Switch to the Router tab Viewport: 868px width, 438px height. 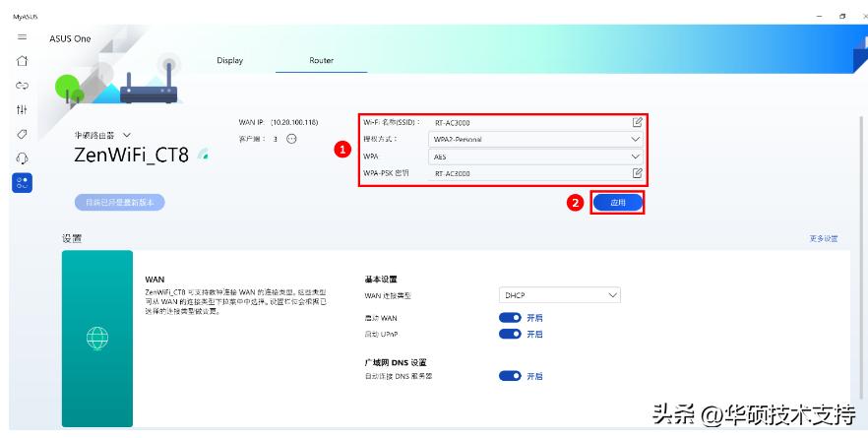(321, 60)
